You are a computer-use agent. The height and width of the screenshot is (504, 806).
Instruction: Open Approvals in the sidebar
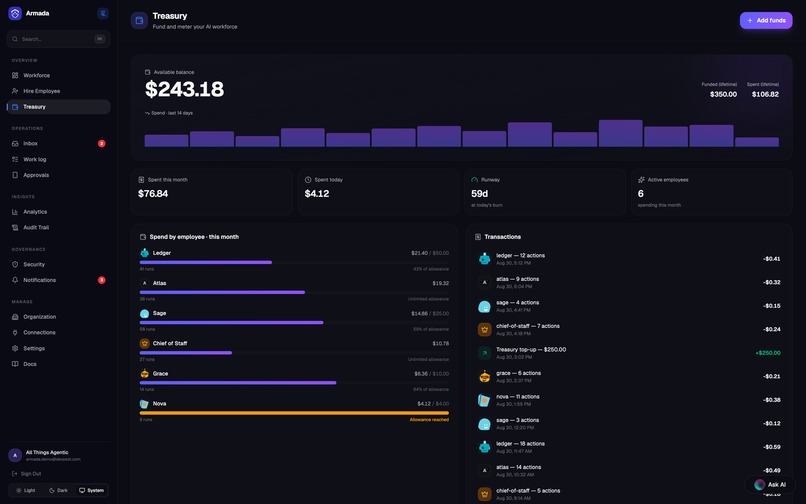tap(59, 175)
